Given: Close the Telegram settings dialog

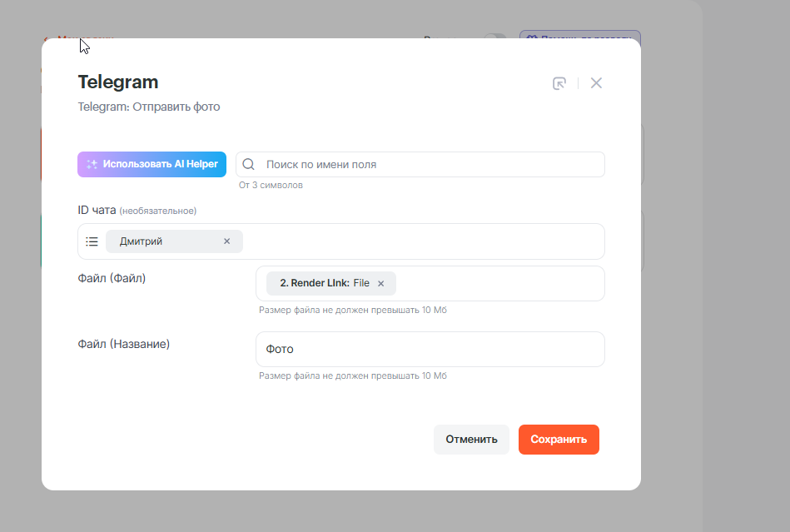Looking at the screenshot, I should point(596,83).
